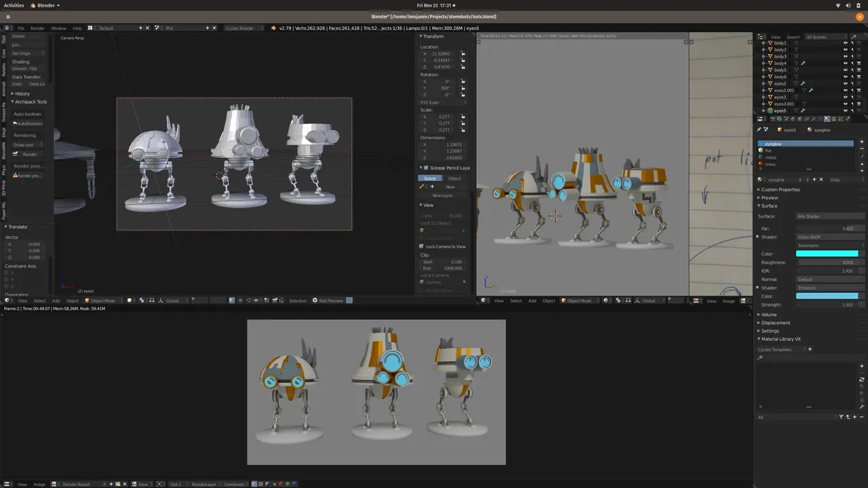
Task: Toggle selectability cursor icon for body3
Action: [852, 56]
